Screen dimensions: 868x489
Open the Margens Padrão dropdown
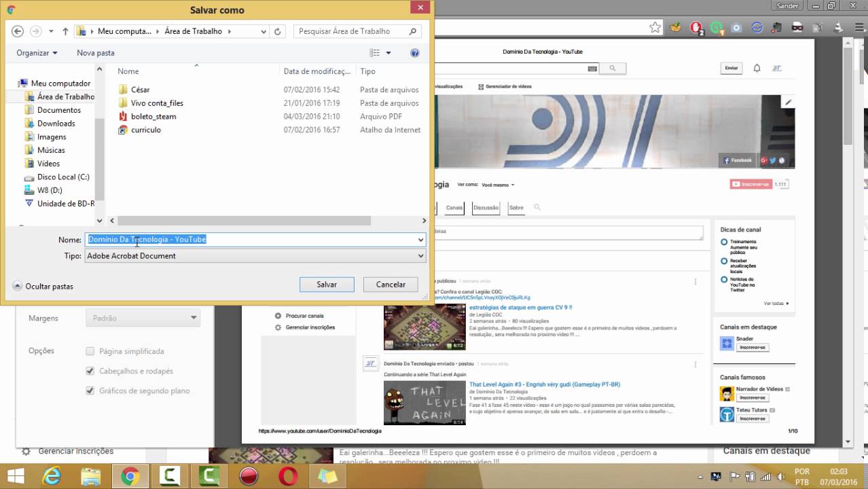coord(143,318)
